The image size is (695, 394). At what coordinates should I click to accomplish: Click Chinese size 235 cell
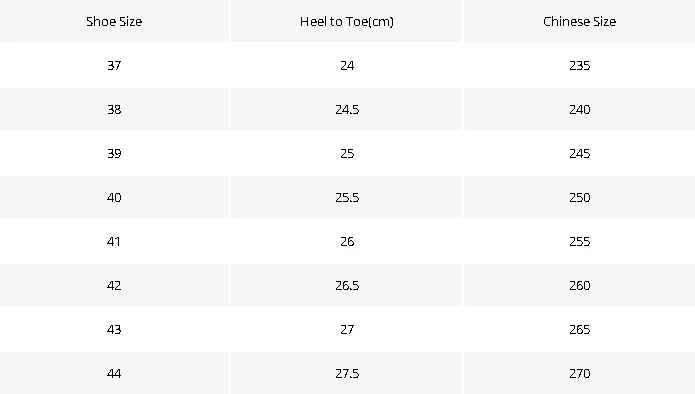pyautogui.click(x=579, y=66)
